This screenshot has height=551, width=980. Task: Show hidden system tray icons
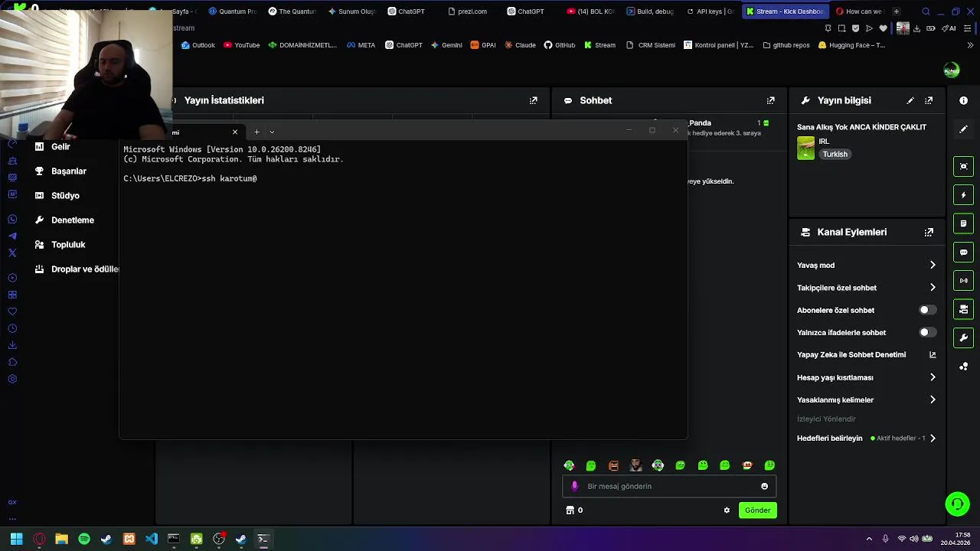pos(869,539)
